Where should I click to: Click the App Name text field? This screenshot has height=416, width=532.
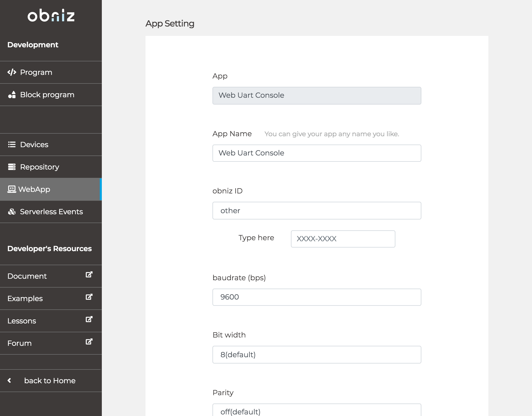click(x=317, y=153)
